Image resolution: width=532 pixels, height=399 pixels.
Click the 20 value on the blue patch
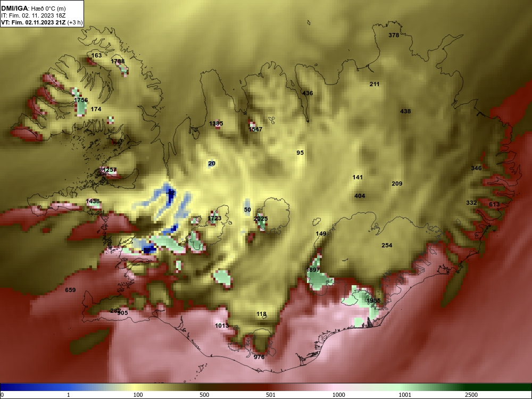coord(212,163)
